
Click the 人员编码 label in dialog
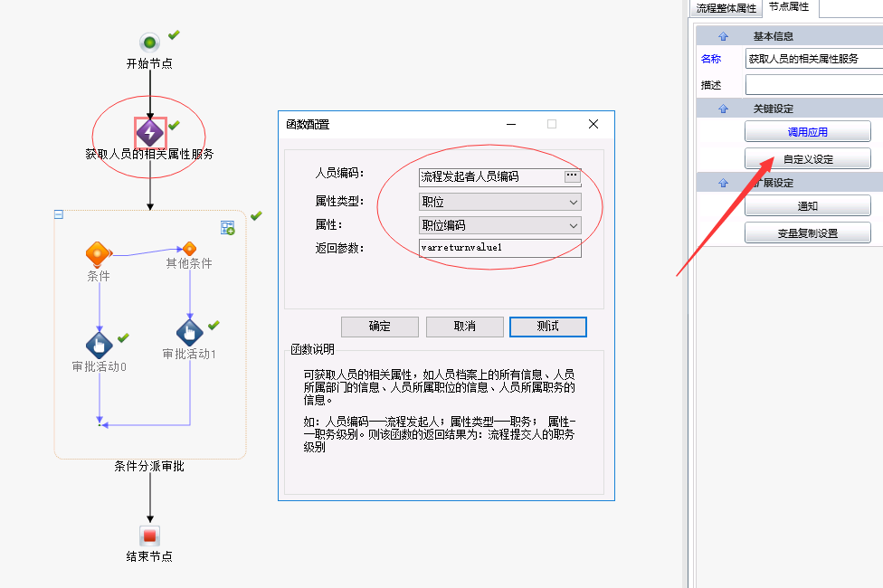[339, 173]
